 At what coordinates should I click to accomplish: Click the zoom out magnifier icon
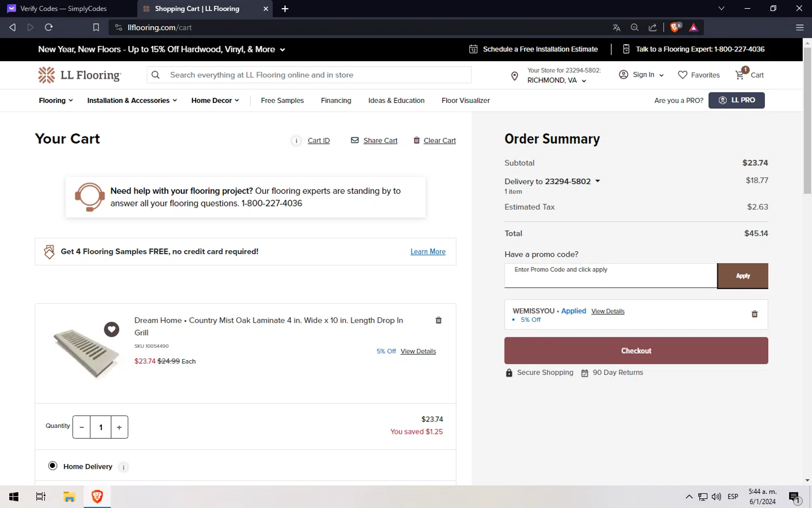click(x=634, y=28)
